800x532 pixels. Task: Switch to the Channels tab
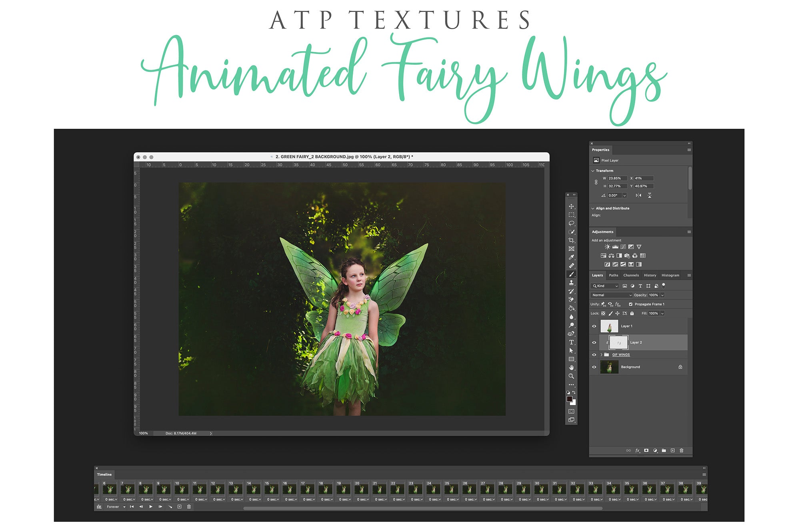[x=631, y=275]
